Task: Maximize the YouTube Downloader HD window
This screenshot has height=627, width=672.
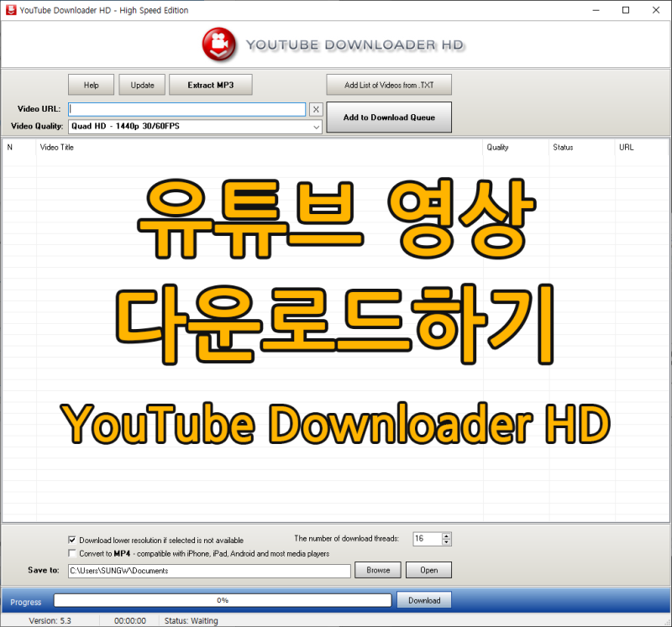Action: click(626, 10)
